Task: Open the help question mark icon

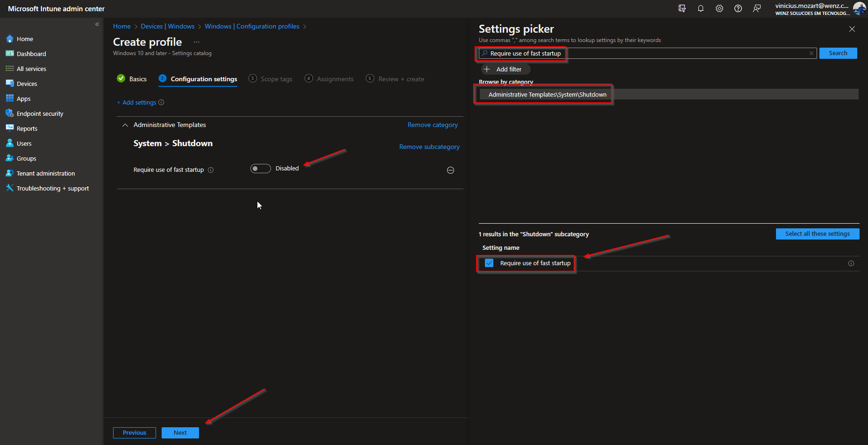Action: click(738, 8)
